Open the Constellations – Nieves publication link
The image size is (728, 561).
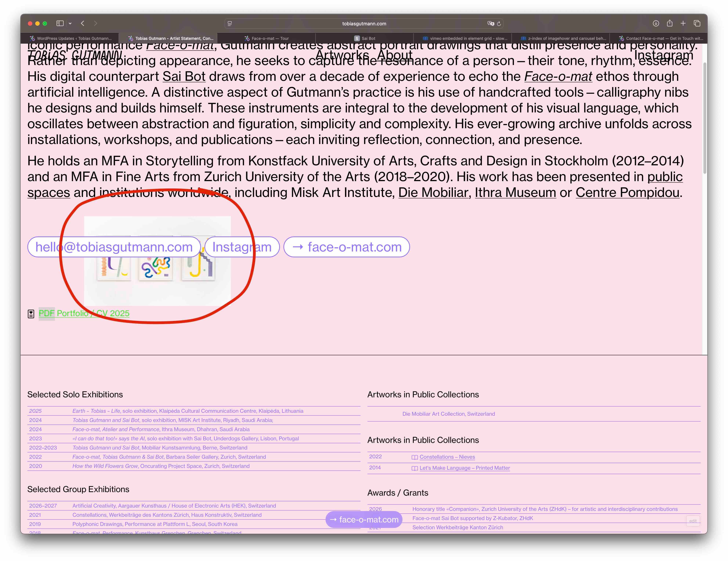point(447,457)
